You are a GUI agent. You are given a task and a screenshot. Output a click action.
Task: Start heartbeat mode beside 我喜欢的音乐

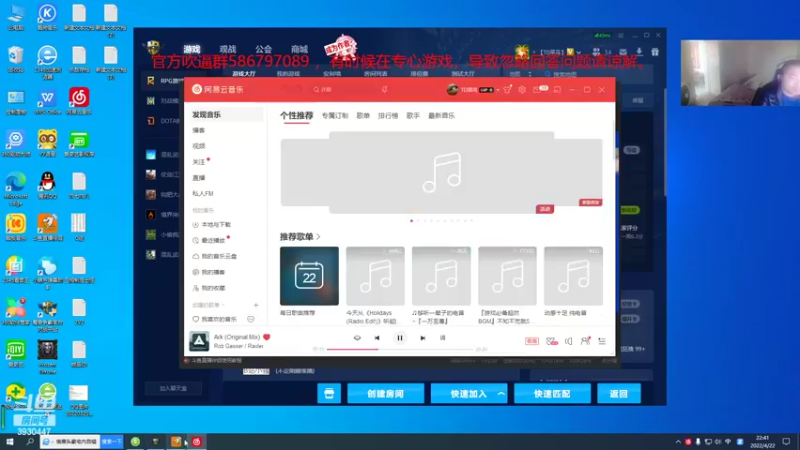click(251, 319)
